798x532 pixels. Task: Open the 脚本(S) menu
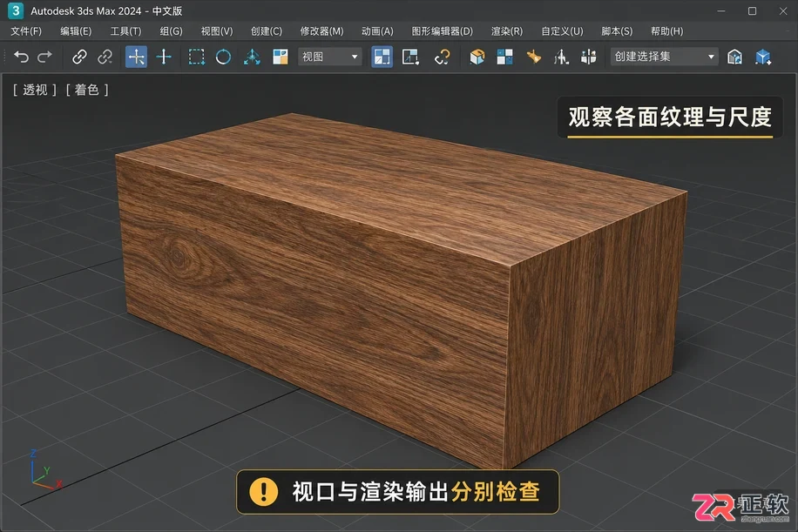[x=617, y=31]
